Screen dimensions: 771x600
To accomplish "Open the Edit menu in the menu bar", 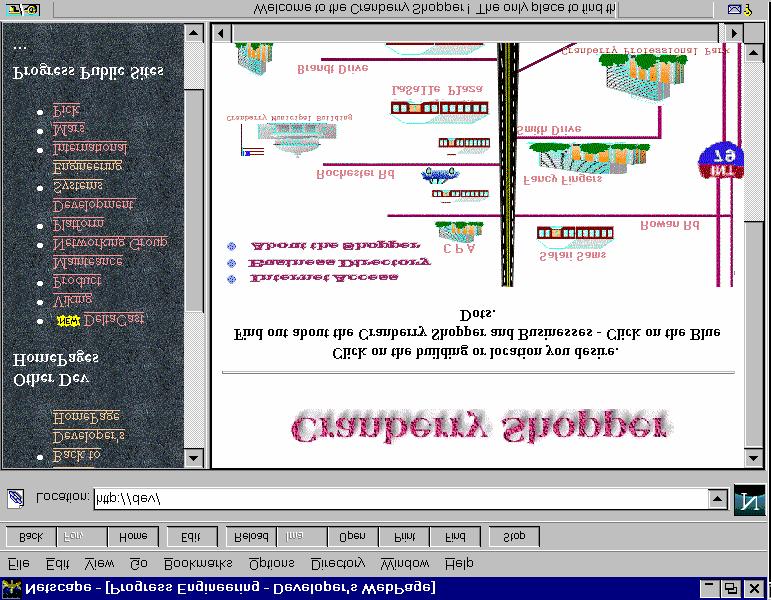I will click(x=58, y=564).
